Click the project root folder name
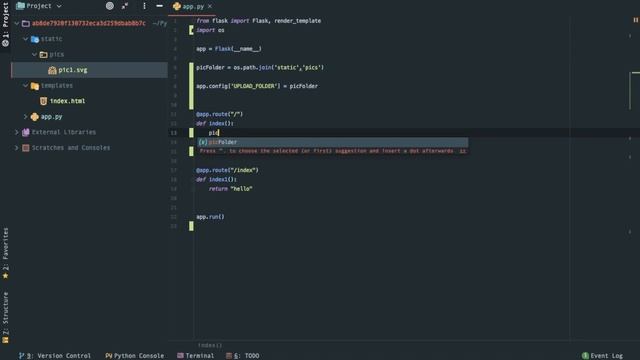 point(89,23)
